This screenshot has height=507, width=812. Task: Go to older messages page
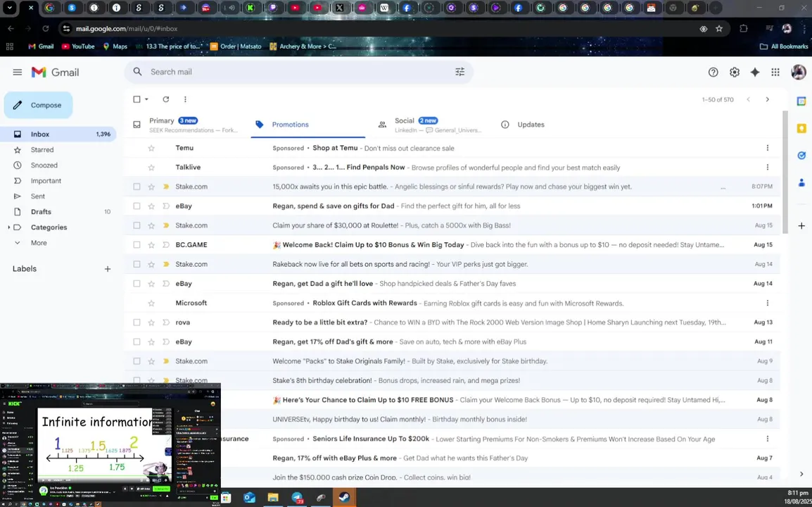[x=768, y=99]
